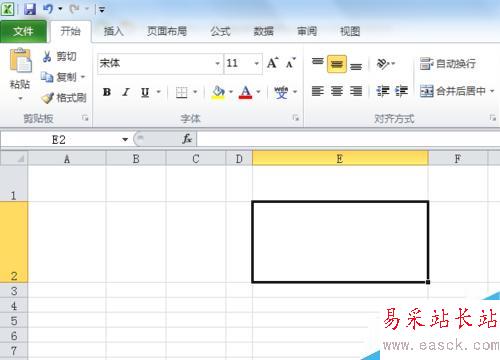Apply cell borders with the border icon
The height and width of the screenshot is (360, 500).
pos(181,92)
